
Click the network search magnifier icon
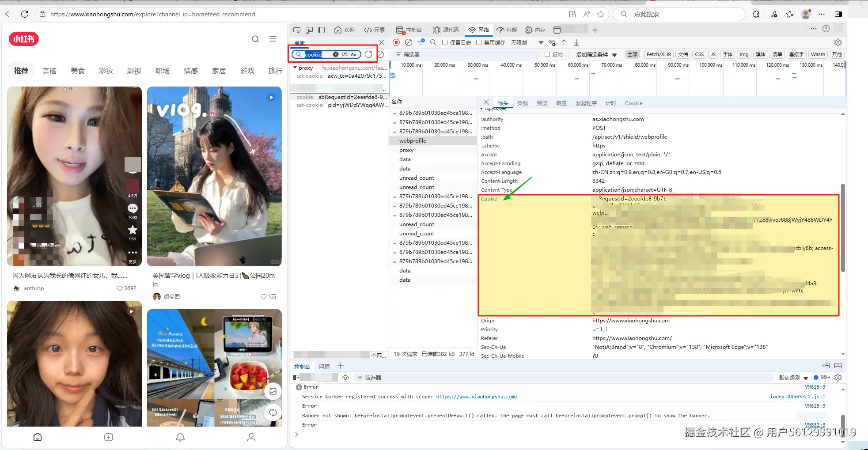point(433,42)
